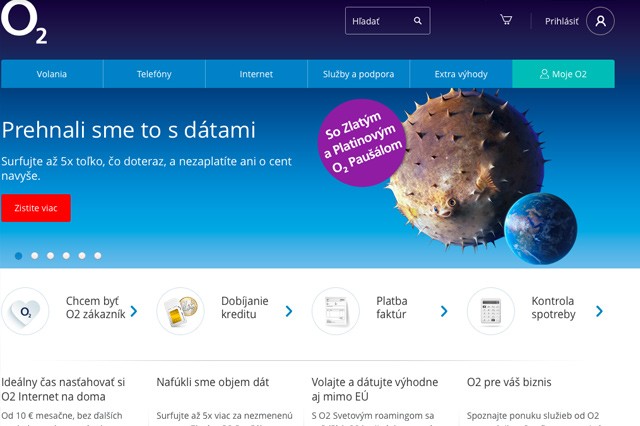
Task: Click the Prihlásiť login link
Action: [562, 21]
